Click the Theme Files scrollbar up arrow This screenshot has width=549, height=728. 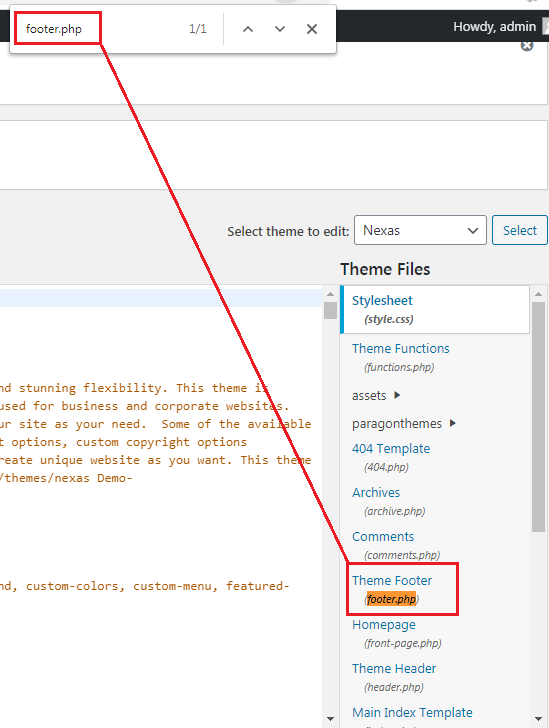pos(538,294)
